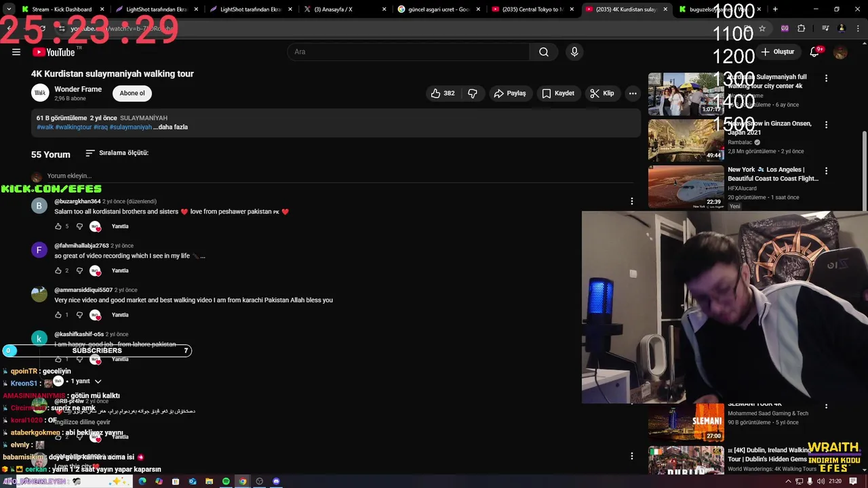Viewport: 868px width, 488px height.
Task: Switch to the Central Tokyo YouTube tab
Action: pos(533,9)
